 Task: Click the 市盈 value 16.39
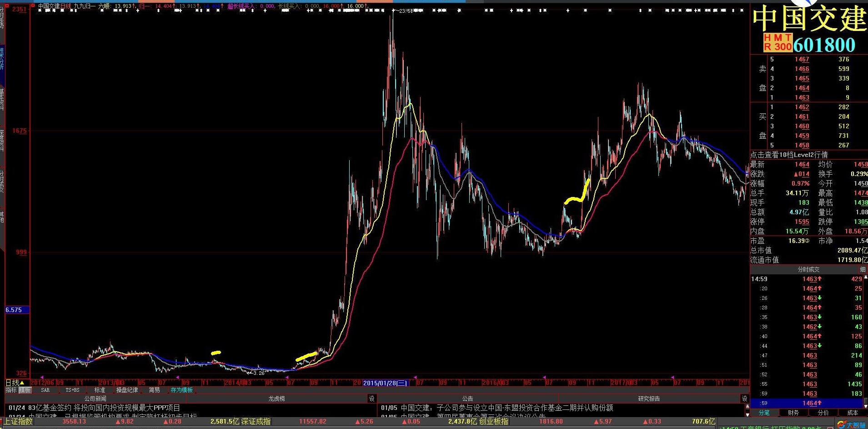(x=798, y=241)
